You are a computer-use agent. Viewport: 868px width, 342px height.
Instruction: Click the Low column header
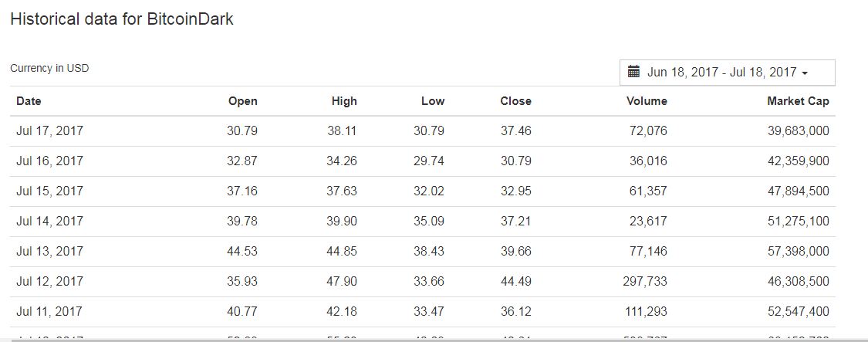(x=433, y=101)
